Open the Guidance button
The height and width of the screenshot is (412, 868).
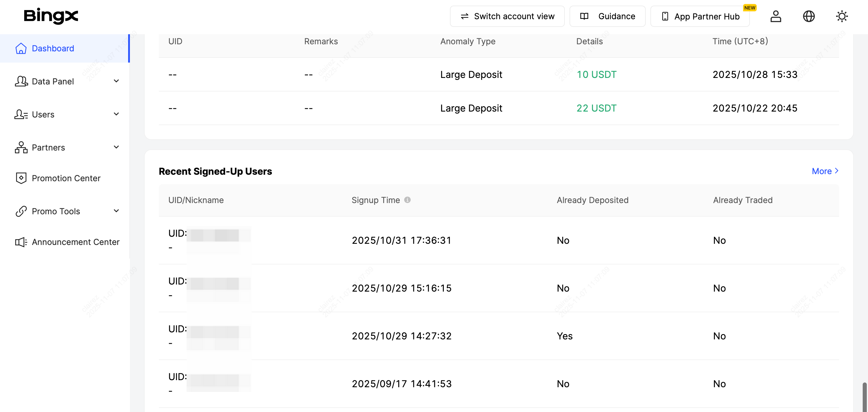pyautogui.click(x=607, y=16)
